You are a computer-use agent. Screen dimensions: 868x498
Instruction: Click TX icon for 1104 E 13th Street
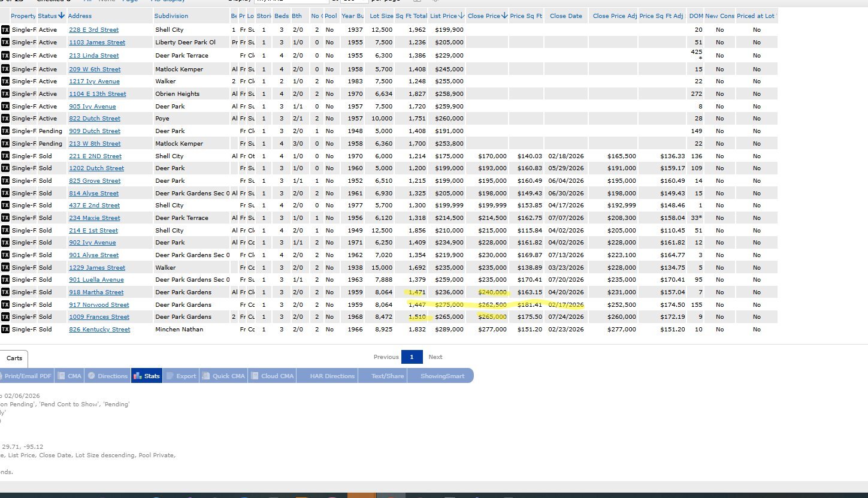[5, 93]
